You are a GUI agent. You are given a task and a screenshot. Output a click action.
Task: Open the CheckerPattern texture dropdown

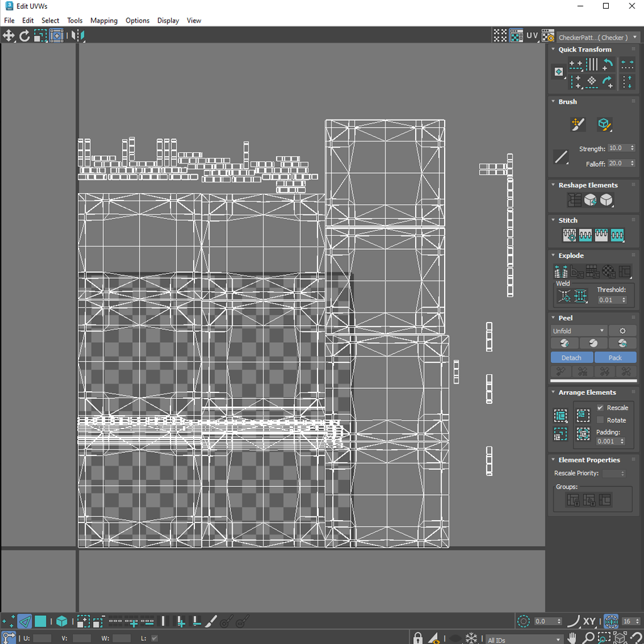(x=598, y=37)
